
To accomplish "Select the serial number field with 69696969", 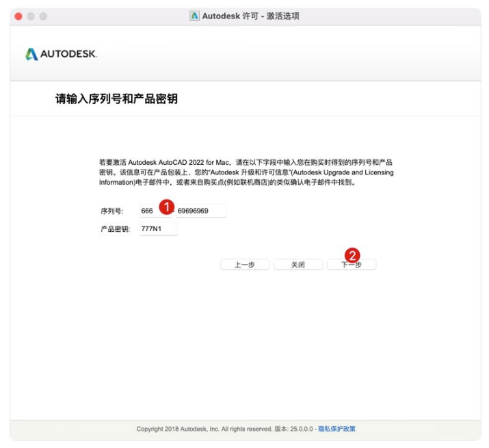I will click(x=201, y=211).
